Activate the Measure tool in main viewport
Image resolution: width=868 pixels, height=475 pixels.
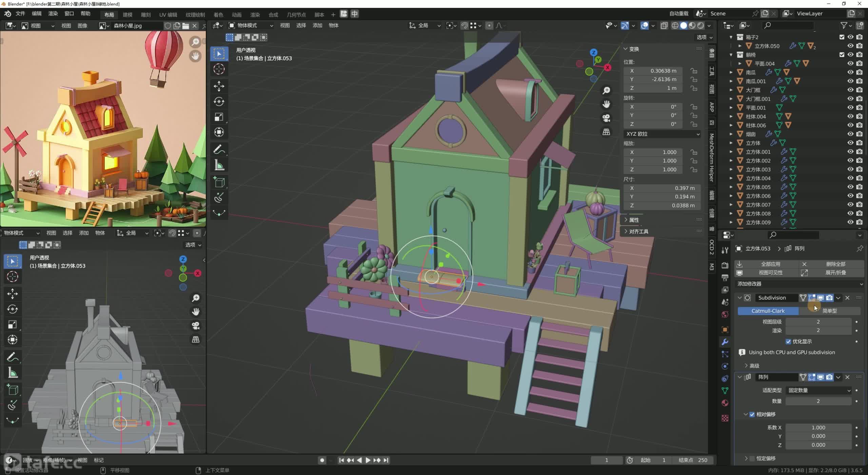point(219,165)
